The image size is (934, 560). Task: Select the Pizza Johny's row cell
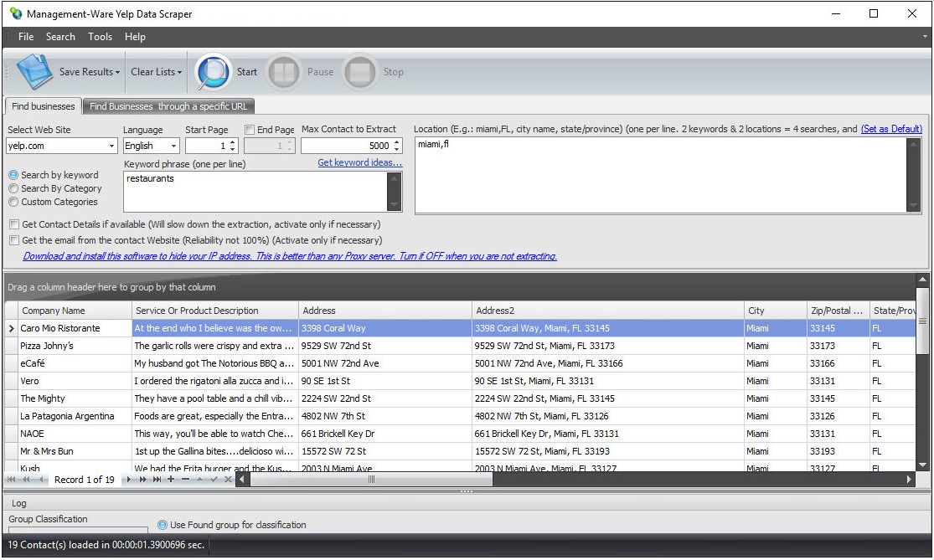[75, 346]
